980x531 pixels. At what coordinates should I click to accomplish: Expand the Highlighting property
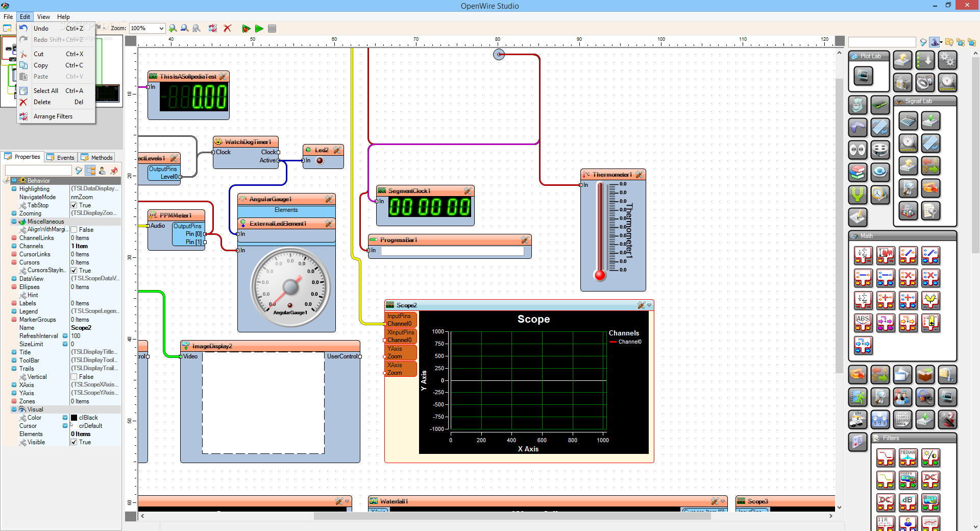[14, 189]
